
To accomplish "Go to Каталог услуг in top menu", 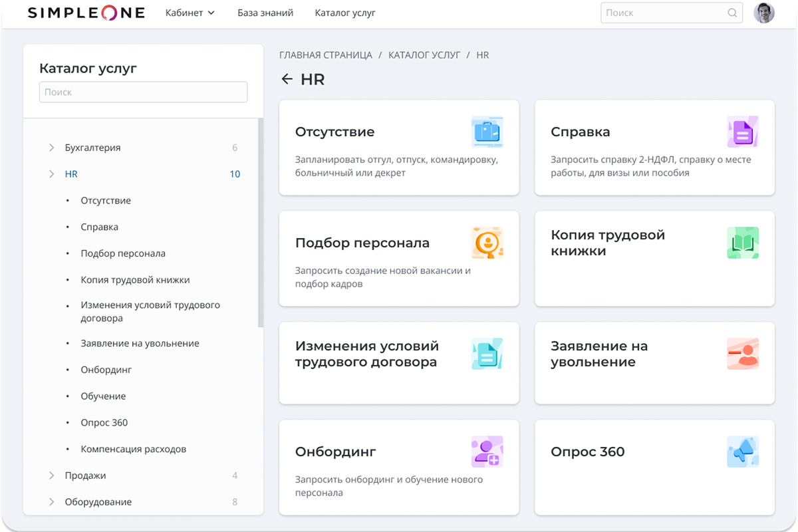I will [x=345, y=13].
